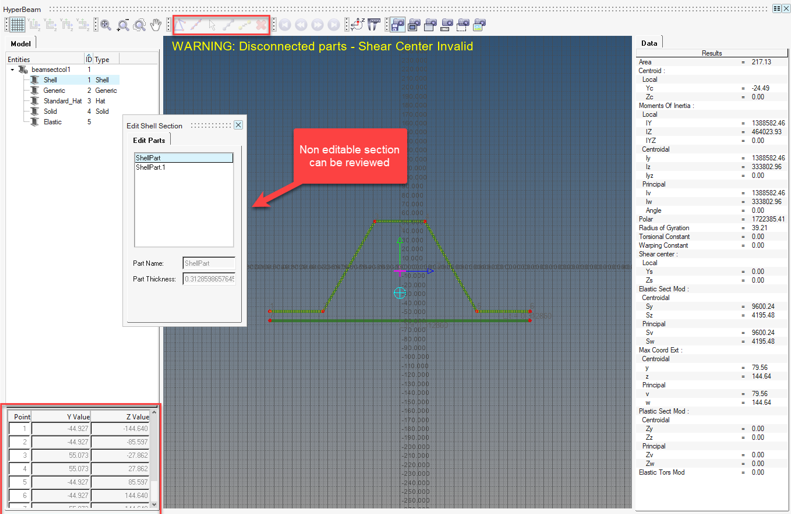The image size is (791, 514).
Task: Open the Data tab
Action: [649, 43]
